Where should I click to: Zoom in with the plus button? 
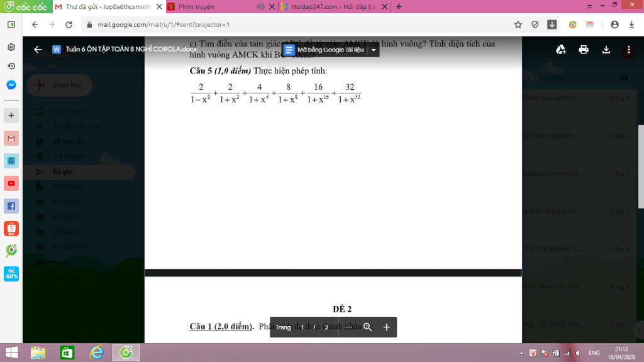pyautogui.click(x=387, y=327)
